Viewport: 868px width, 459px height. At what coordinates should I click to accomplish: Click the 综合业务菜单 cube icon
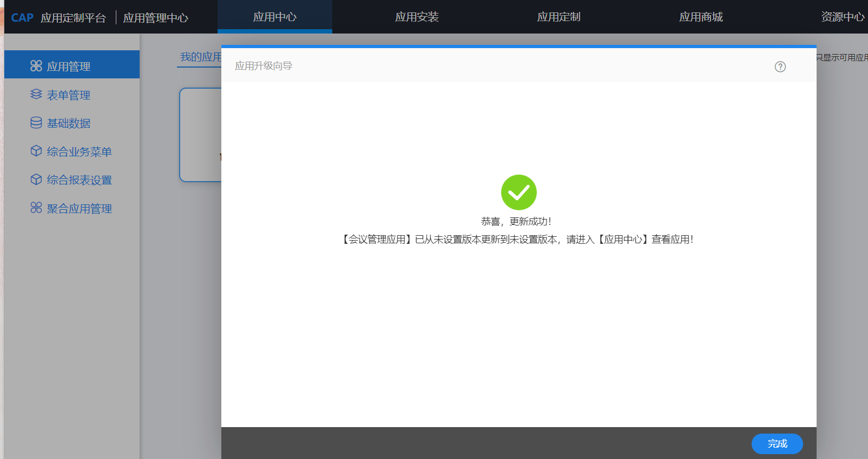[x=36, y=151]
